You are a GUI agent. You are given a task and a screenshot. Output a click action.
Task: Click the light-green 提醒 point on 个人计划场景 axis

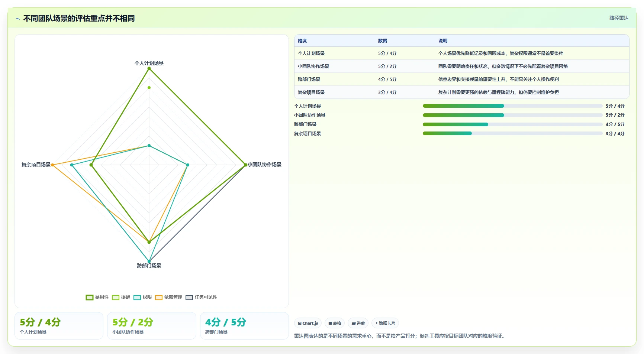[x=149, y=88]
